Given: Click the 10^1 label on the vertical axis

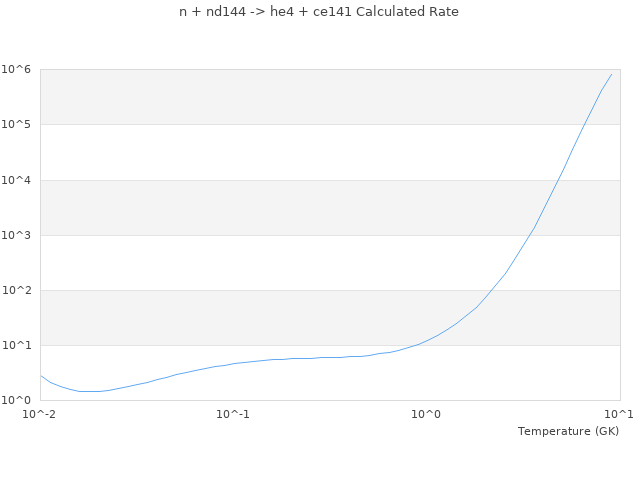Looking at the screenshot, I should [17, 345].
